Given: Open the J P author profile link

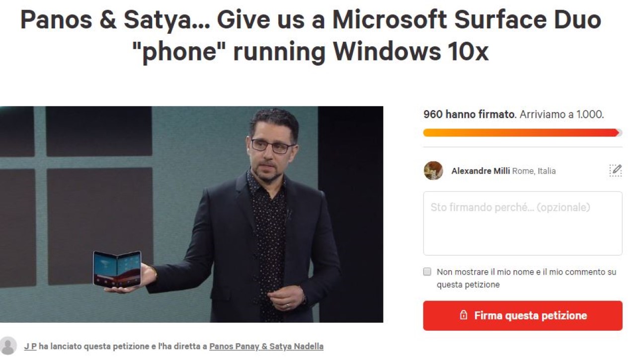Looking at the screenshot, I should 30,346.
